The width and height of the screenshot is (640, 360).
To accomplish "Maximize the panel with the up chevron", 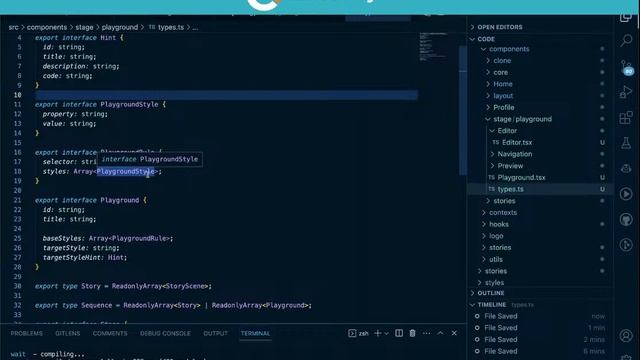I will [x=440, y=333].
